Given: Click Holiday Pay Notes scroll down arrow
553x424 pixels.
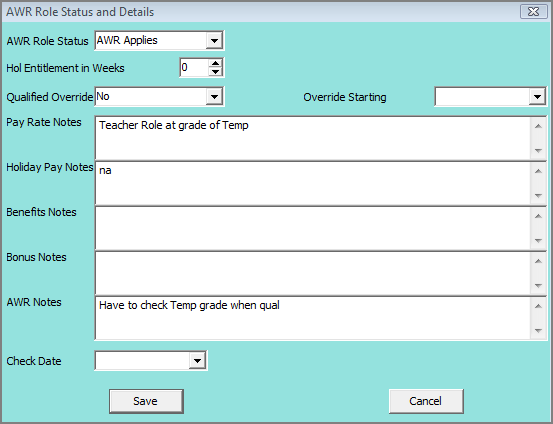Looking at the screenshot, I should (538, 195).
